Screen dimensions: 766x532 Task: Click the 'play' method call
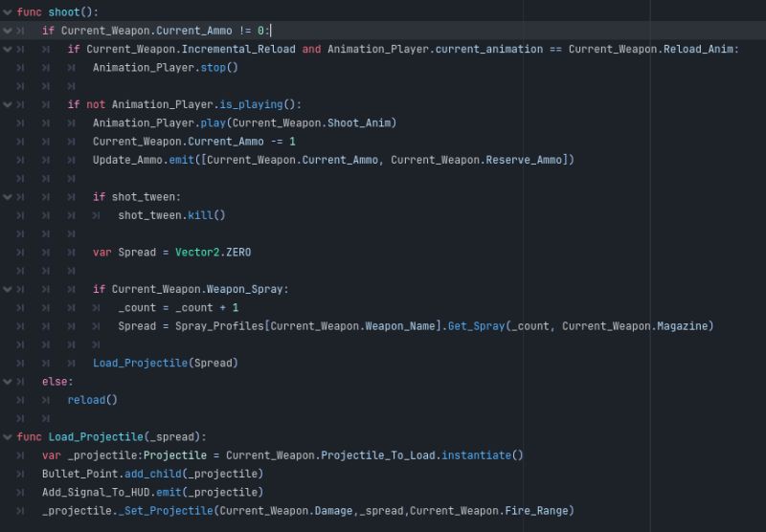[213, 123]
